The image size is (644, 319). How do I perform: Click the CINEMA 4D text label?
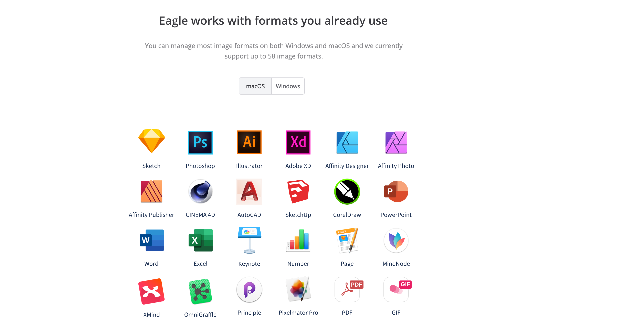pyautogui.click(x=200, y=215)
